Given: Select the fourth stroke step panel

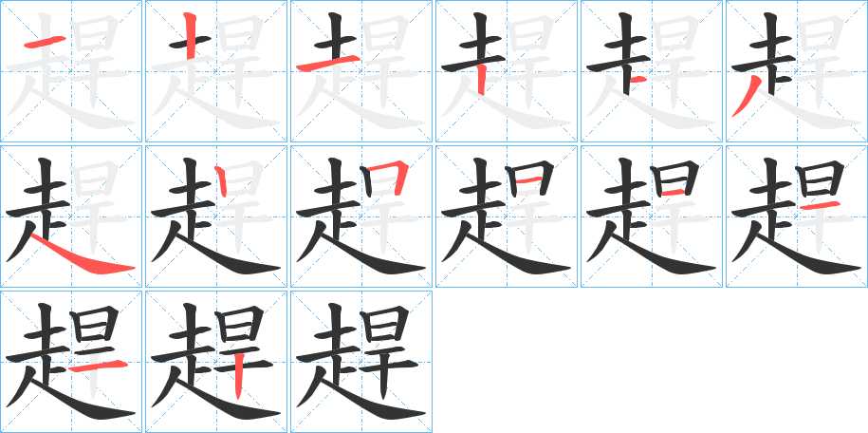Looking at the screenshot, I should click(507, 71).
